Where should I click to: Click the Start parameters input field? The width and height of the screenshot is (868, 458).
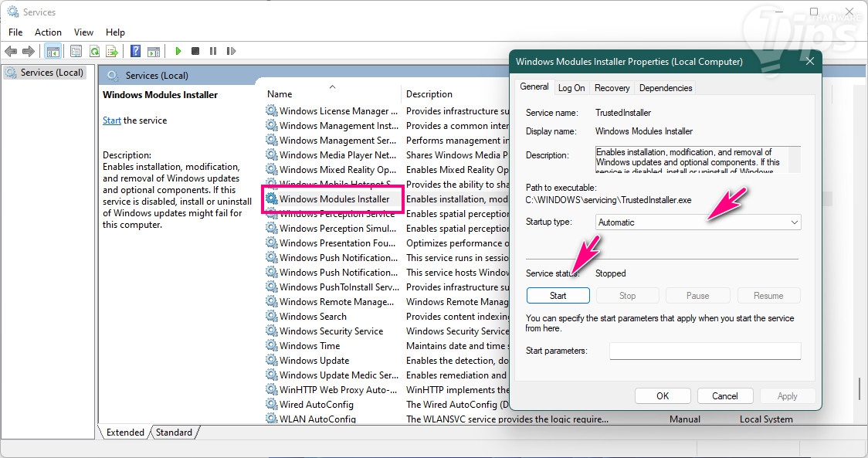[704, 351]
